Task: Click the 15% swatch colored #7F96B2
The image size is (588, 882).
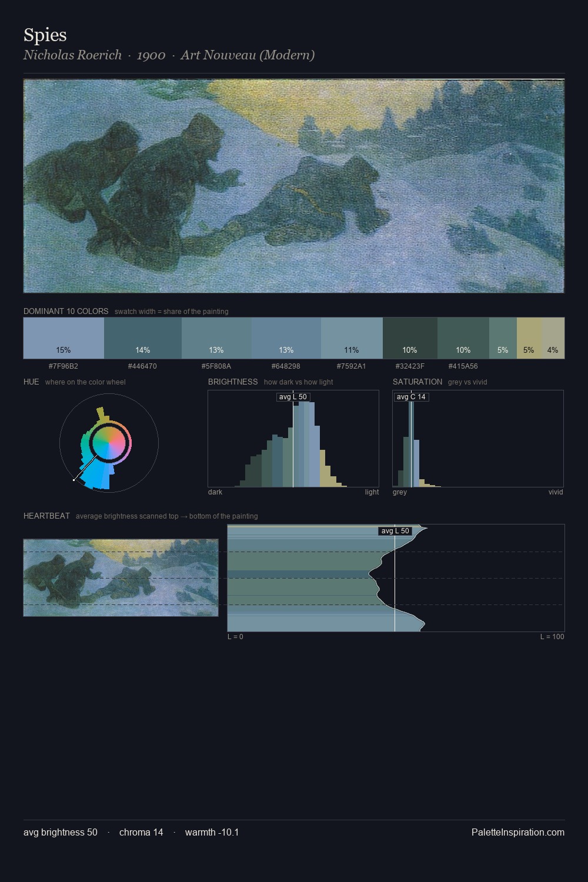Action: (64, 338)
